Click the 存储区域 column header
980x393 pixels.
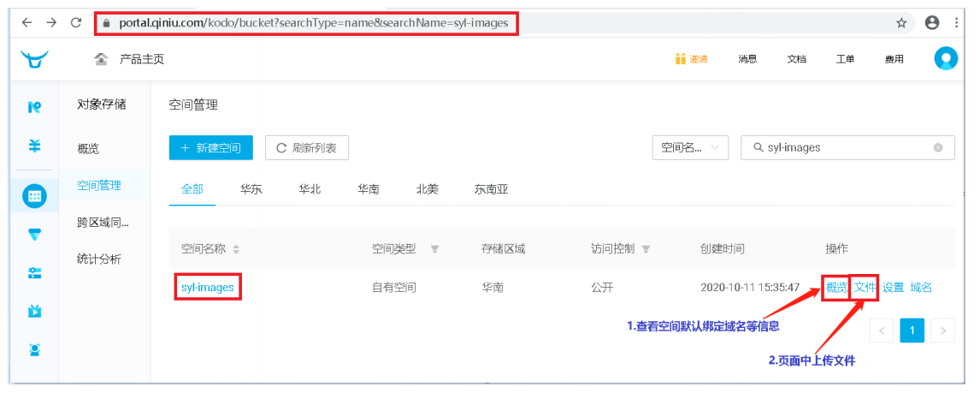(x=503, y=249)
